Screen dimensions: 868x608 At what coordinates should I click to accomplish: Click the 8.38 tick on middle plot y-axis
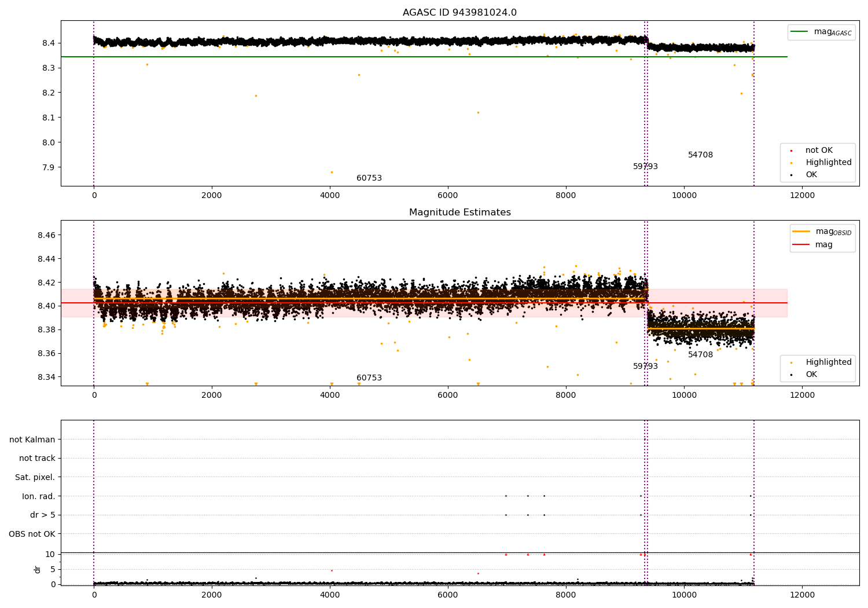tap(46, 330)
